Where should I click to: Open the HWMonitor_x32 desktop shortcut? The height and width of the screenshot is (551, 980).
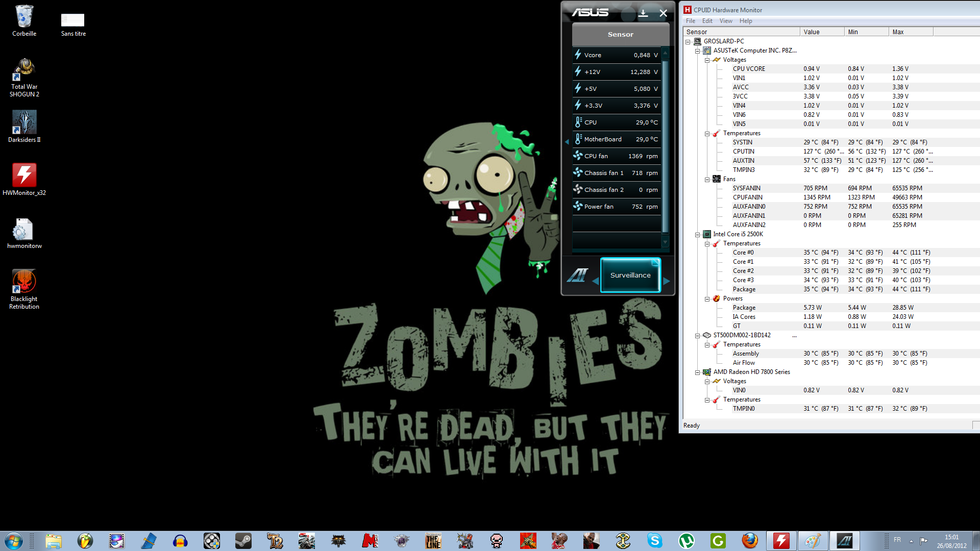pyautogui.click(x=24, y=176)
